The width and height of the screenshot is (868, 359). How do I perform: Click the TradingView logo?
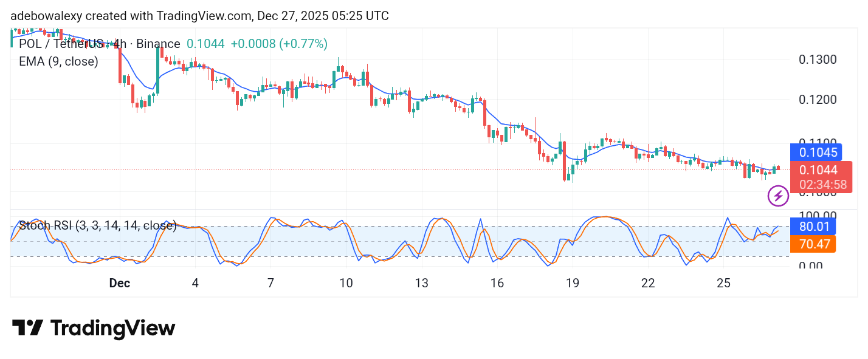[x=94, y=329]
